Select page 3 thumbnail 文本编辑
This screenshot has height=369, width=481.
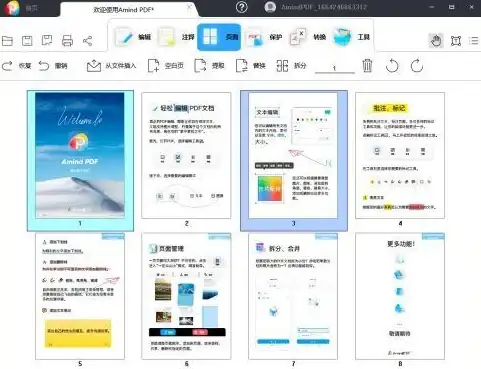293,155
